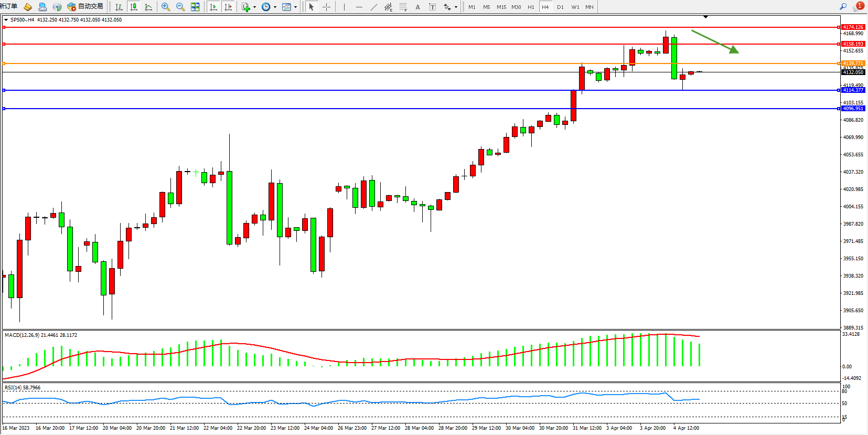
Task: Select the Text label tool
Action: point(417,7)
